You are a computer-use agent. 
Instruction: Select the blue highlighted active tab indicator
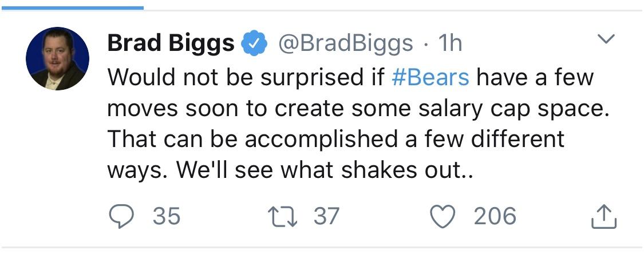[73, 7]
